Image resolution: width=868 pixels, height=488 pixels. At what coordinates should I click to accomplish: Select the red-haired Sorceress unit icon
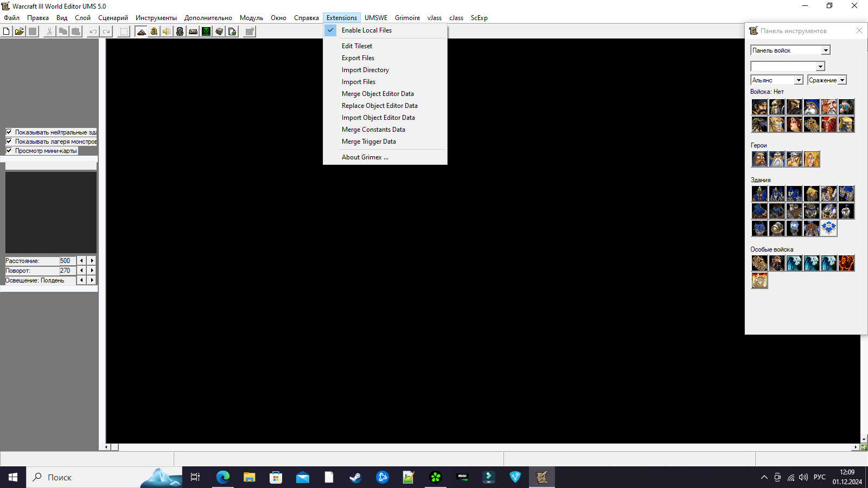point(794,124)
